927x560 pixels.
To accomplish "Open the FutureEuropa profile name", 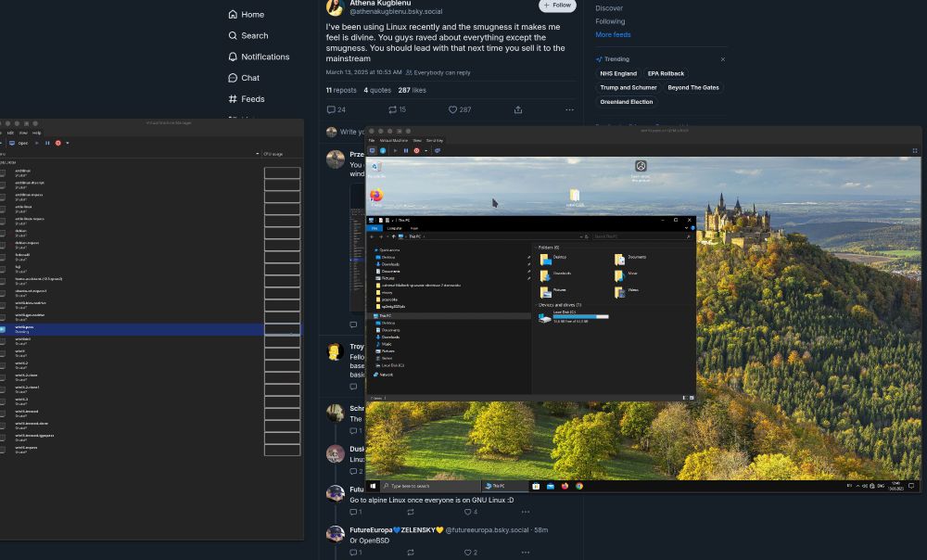I will point(396,529).
